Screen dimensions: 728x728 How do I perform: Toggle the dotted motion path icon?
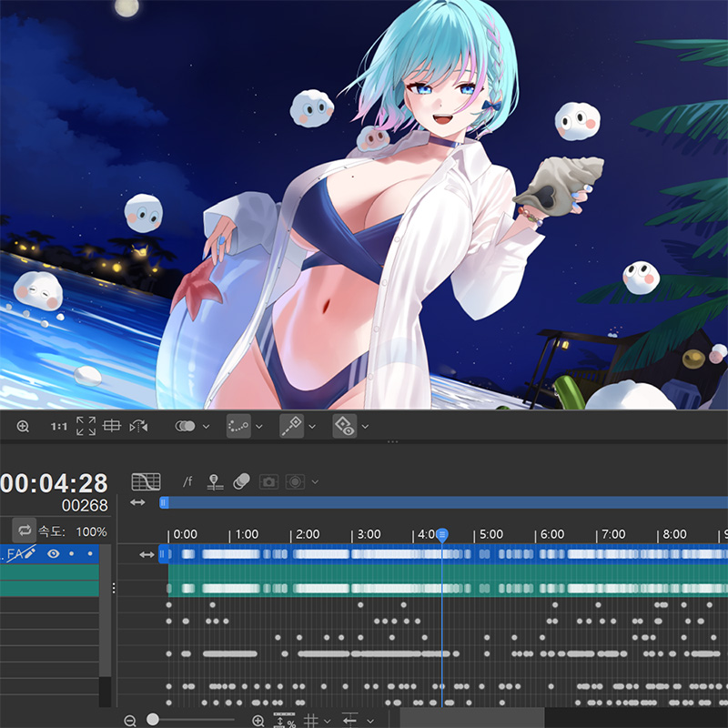pyautogui.click(x=238, y=426)
